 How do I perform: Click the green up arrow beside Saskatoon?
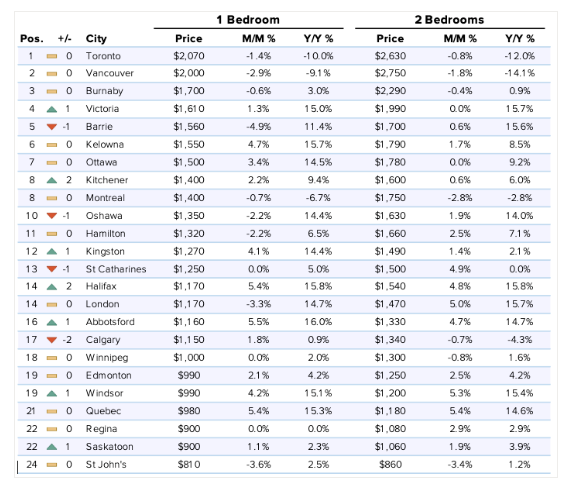point(52,447)
